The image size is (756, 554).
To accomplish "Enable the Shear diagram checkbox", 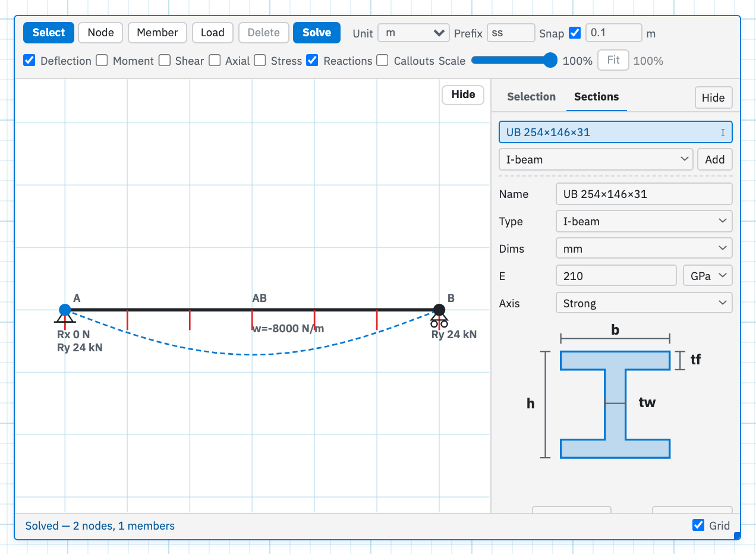I will 165,60.
